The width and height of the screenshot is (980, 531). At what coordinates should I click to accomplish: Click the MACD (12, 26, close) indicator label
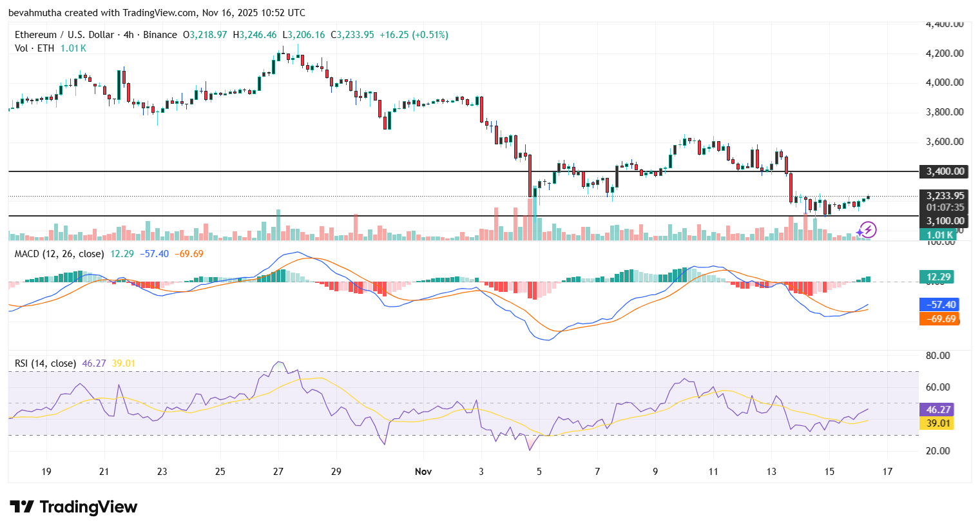[58, 254]
